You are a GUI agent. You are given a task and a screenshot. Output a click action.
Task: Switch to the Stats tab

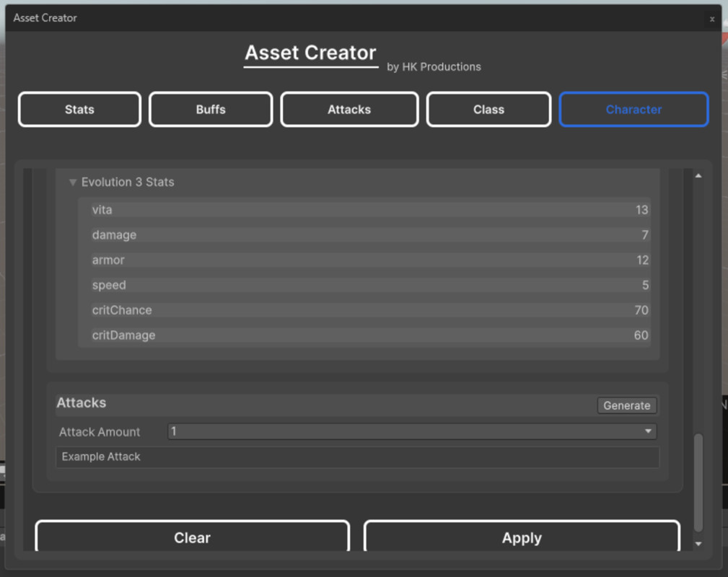tap(79, 109)
